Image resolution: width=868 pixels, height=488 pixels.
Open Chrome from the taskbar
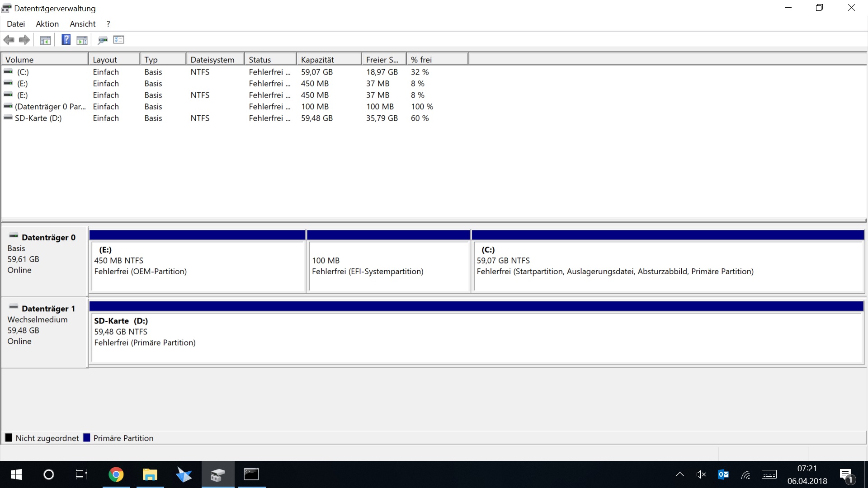(x=116, y=474)
